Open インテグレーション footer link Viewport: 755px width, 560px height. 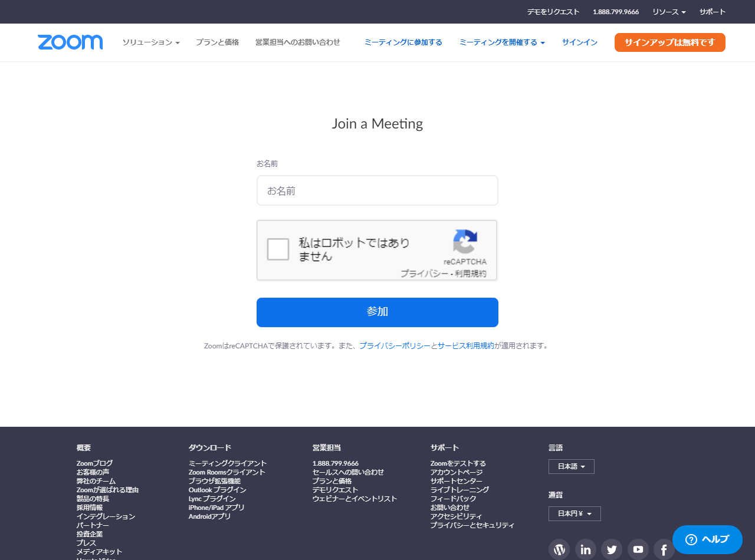[x=106, y=516]
